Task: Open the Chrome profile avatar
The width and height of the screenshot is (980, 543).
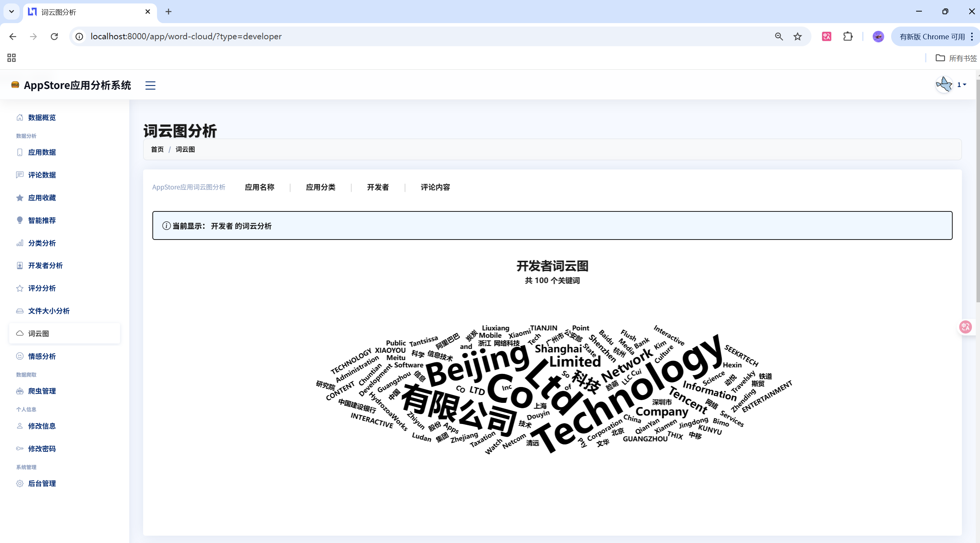Action: tap(878, 37)
